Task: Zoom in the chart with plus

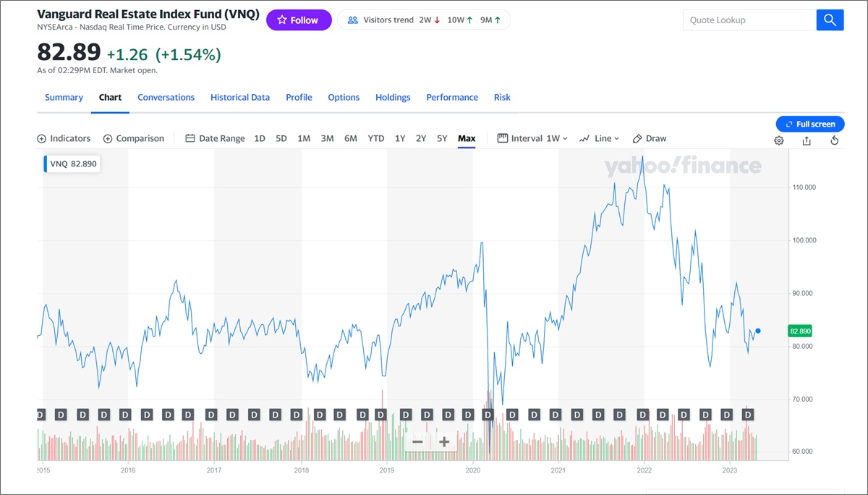Action: pyautogui.click(x=444, y=441)
